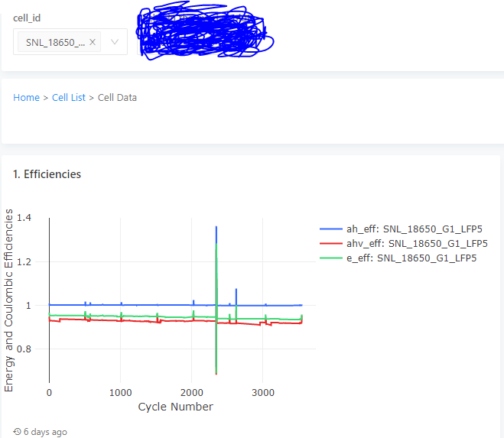
Task: Click the '1. Efficiencies' heading
Action: 47,174
